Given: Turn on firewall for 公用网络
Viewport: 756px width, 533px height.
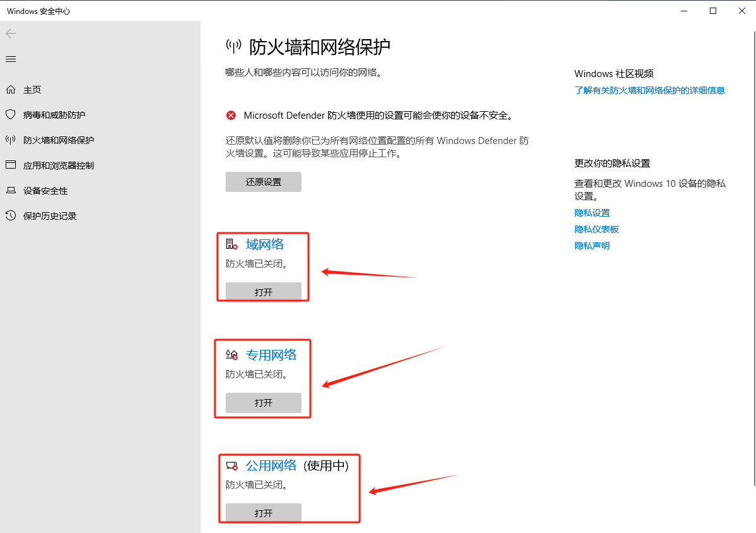Looking at the screenshot, I should tap(263, 513).
